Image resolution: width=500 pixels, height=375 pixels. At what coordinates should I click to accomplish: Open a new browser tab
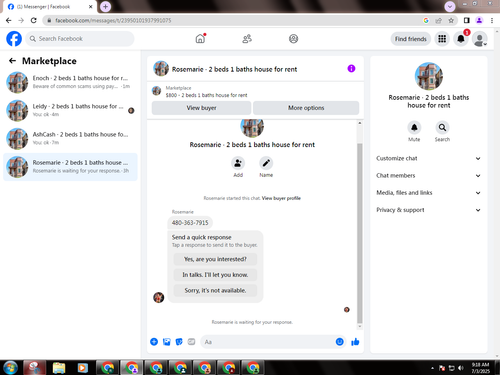tap(105, 6)
